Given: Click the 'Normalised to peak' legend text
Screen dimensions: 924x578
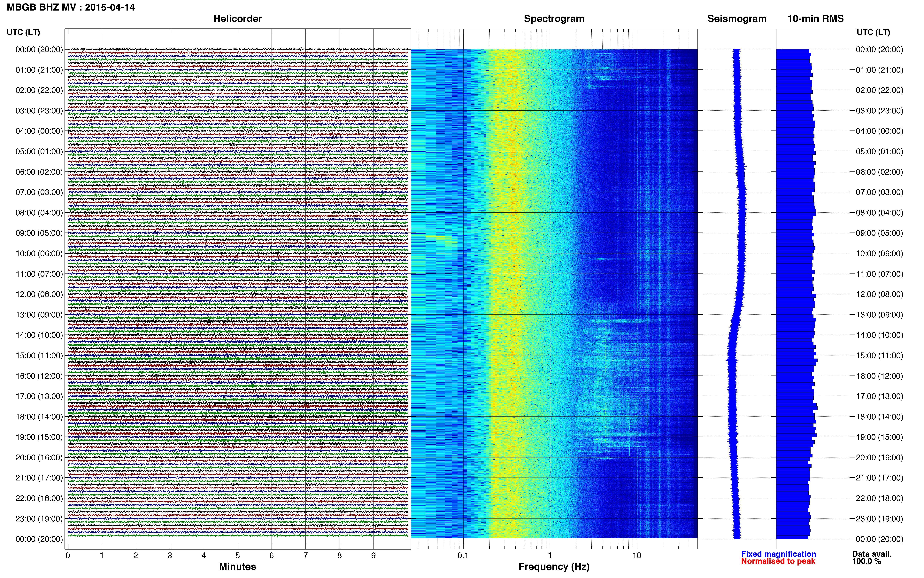Looking at the screenshot, I should tap(778, 561).
